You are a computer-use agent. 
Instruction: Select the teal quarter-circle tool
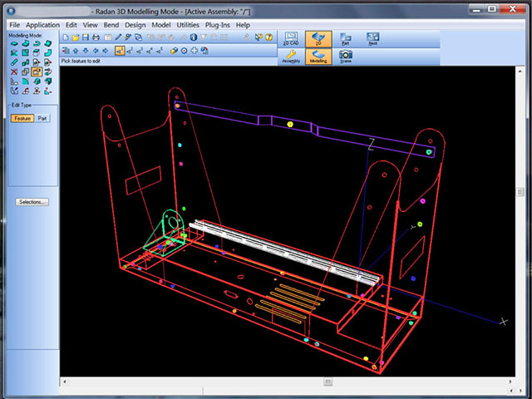25,81
